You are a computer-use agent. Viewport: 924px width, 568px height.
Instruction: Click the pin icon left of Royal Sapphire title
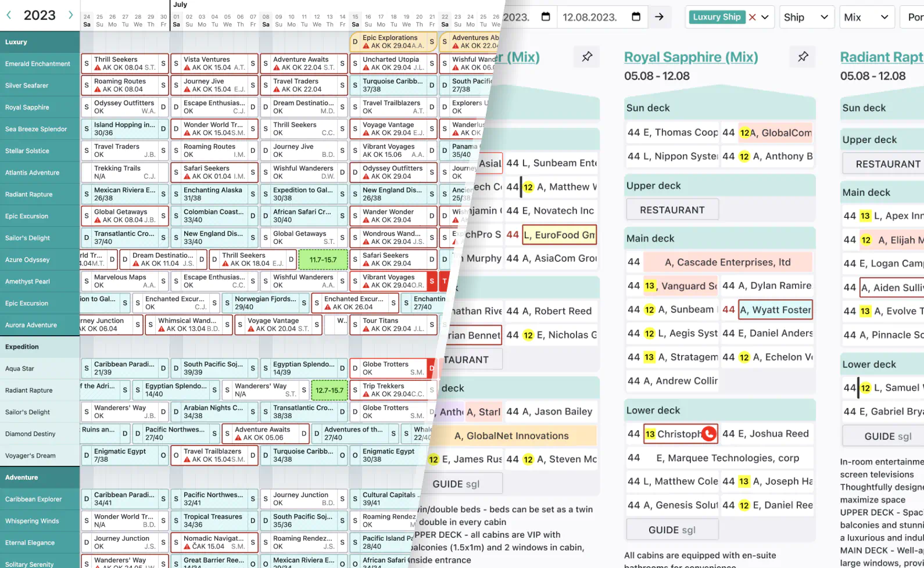pos(587,56)
